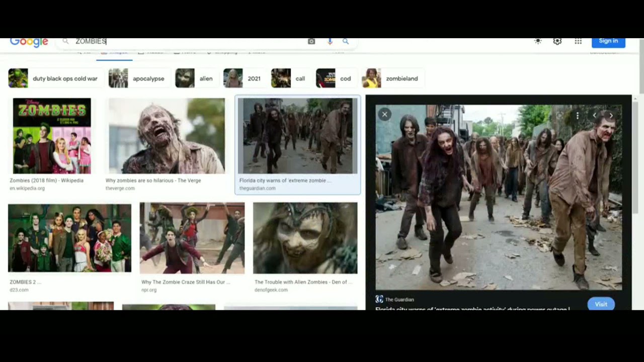The image size is (644, 362).
Task: Open quick settings gear icon
Action: 557,41
